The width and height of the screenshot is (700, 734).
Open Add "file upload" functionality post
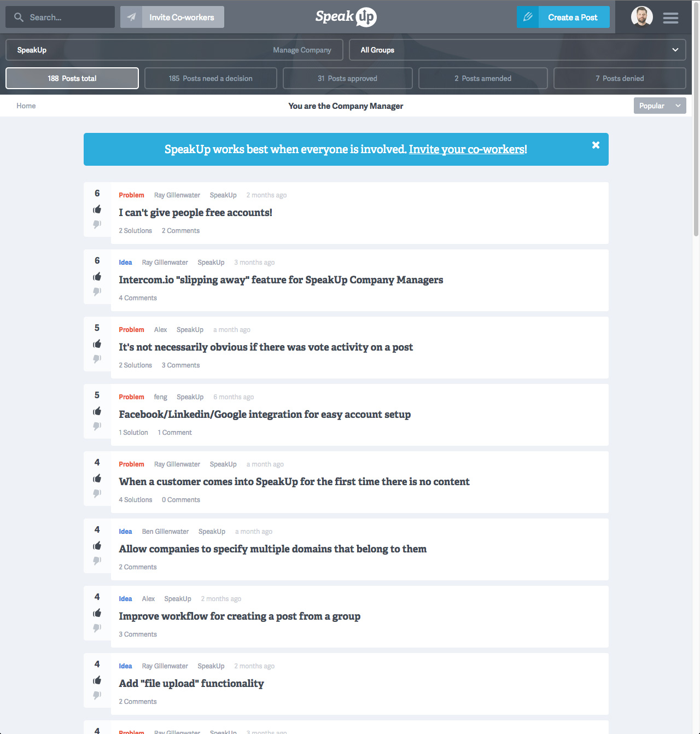point(191,683)
